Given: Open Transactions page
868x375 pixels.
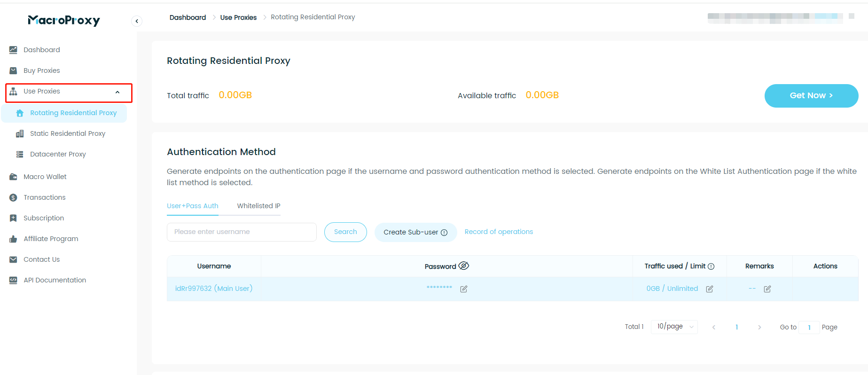Looking at the screenshot, I should (45, 197).
